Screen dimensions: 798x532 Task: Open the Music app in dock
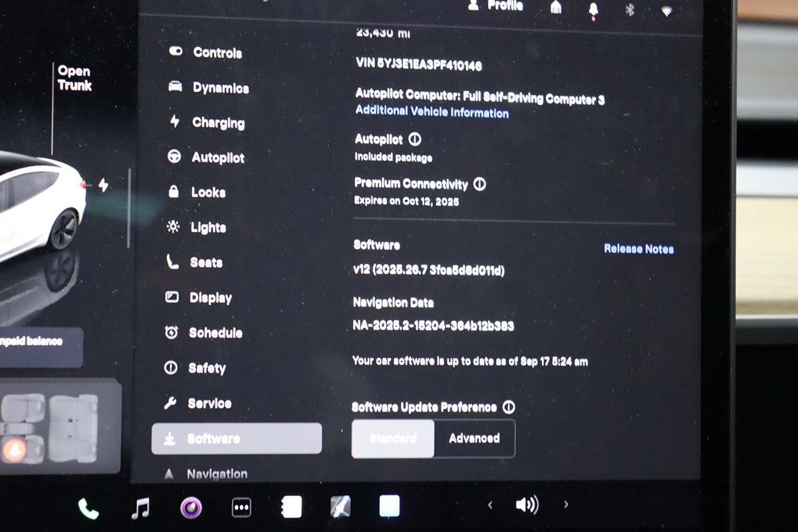pos(140,509)
